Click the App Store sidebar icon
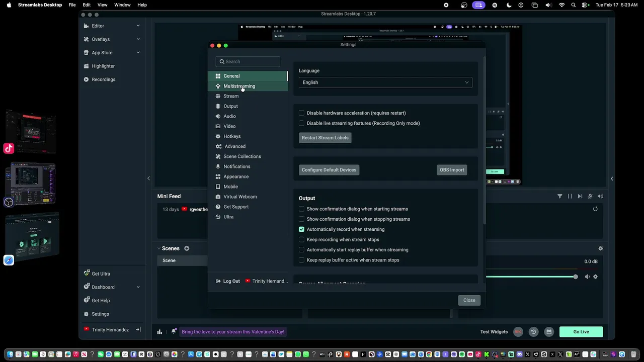Image resolution: width=644 pixels, height=362 pixels. [x=86, y=53]
